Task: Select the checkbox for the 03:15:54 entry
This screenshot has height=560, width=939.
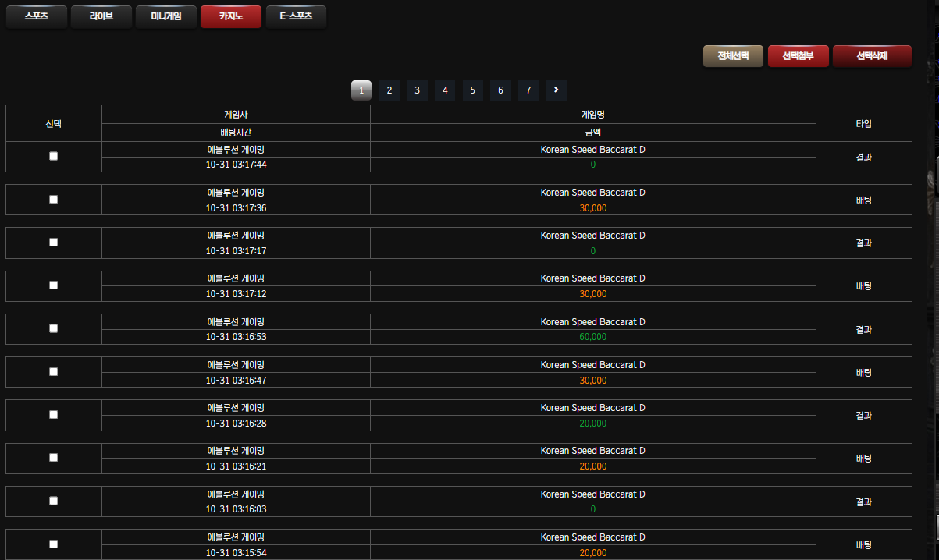Action: 53,544
